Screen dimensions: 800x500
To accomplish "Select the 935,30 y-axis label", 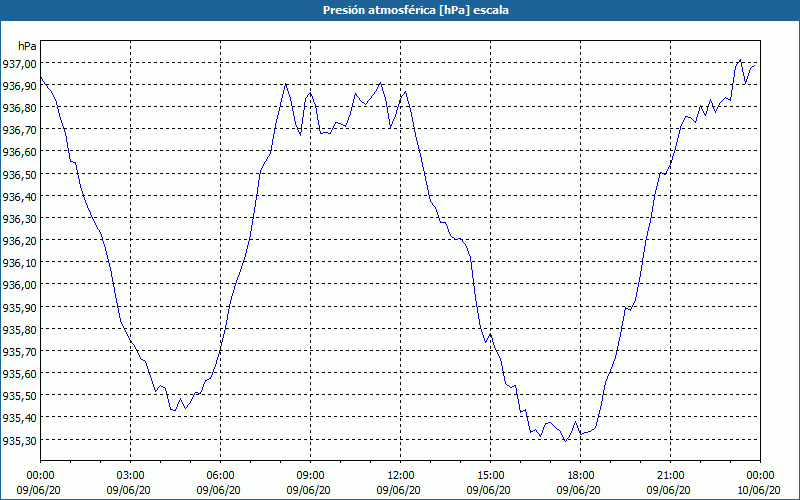I will point(19,440).
